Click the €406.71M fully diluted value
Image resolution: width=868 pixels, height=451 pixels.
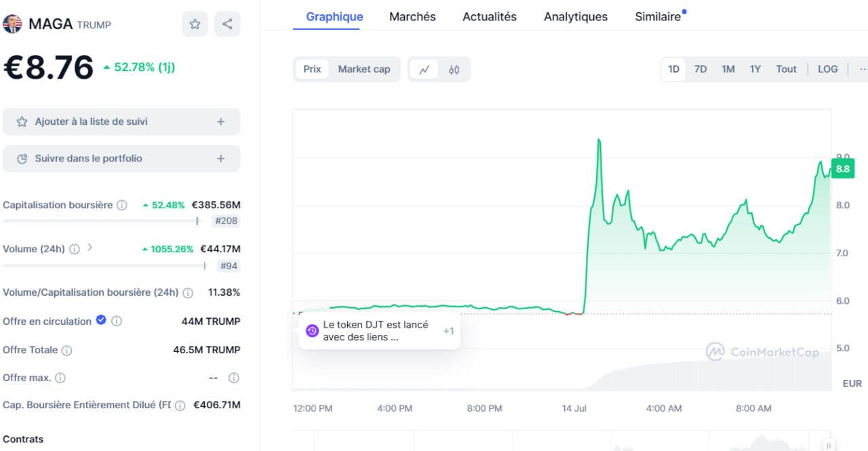point(217,405)
